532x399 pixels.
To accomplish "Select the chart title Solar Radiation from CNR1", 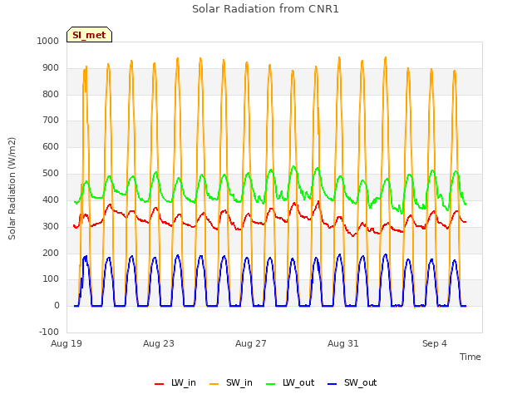I will pyautogui.click(x=265, y=9).
